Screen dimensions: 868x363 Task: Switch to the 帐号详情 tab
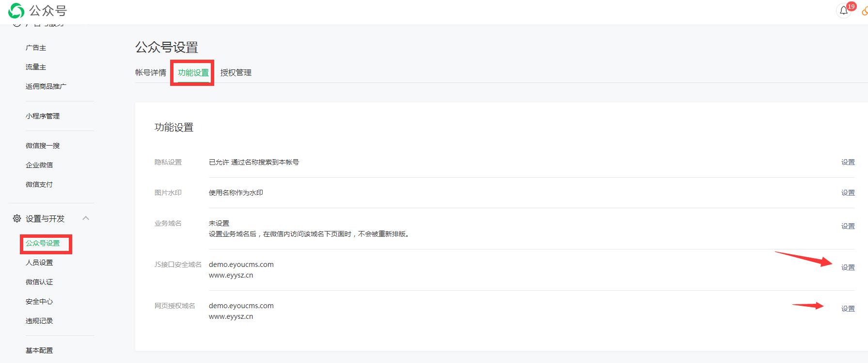150,73
